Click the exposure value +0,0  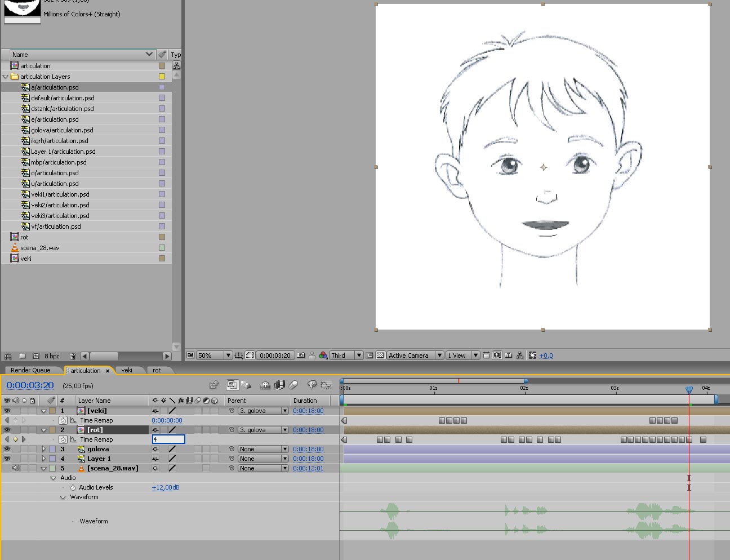pyautogui.click(x=546, y=355)
